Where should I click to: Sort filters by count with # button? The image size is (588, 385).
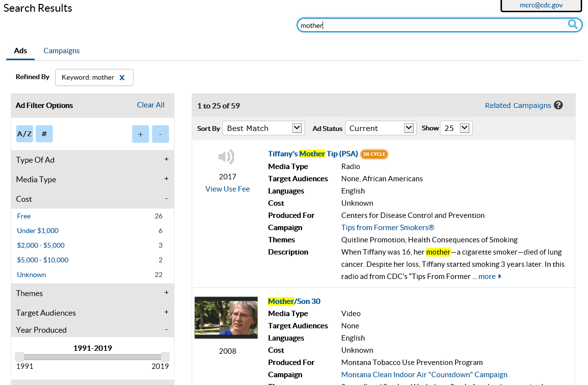(x=44, y=134)
